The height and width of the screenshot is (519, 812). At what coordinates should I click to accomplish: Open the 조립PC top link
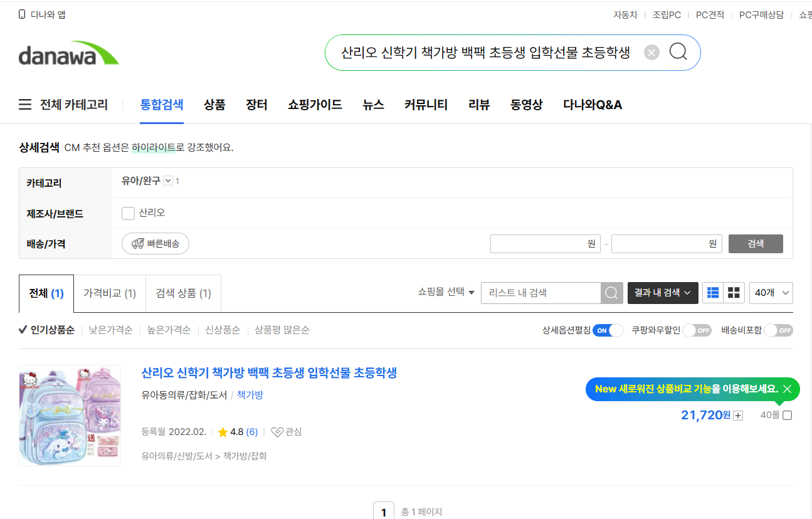667,14
